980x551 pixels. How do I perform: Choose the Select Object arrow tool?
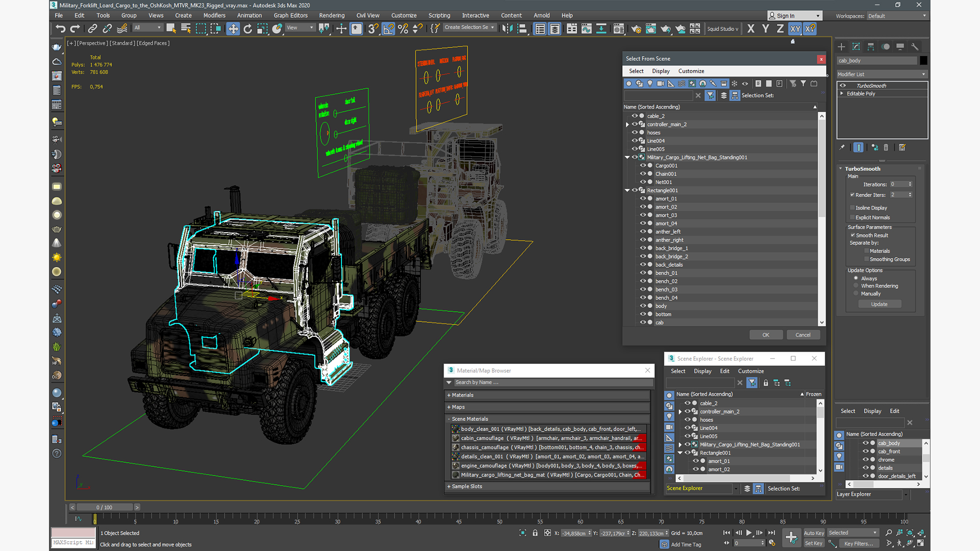[x=171, y=29]
